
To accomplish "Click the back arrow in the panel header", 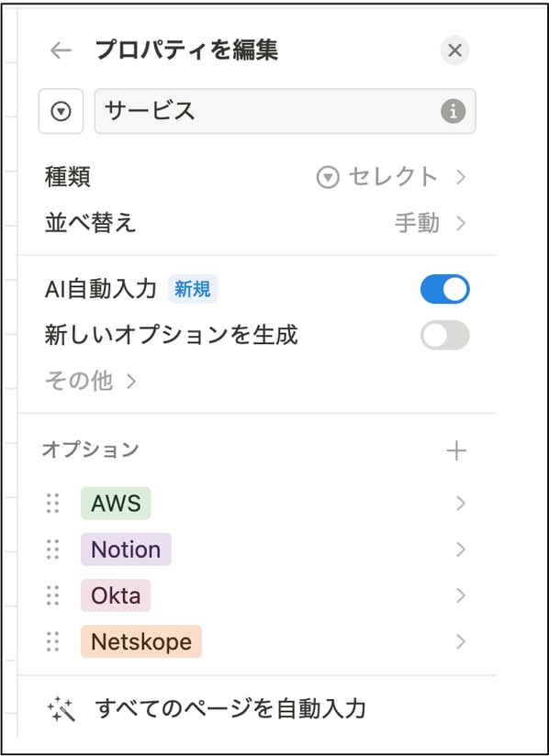I will point(60,50).
